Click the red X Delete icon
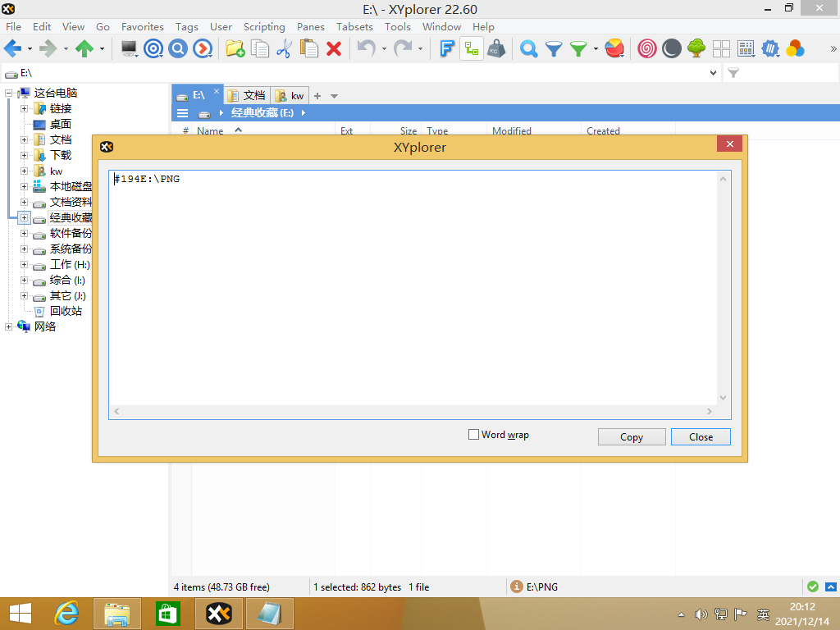Viewport: 840px width, 630px height. (334, 49)
